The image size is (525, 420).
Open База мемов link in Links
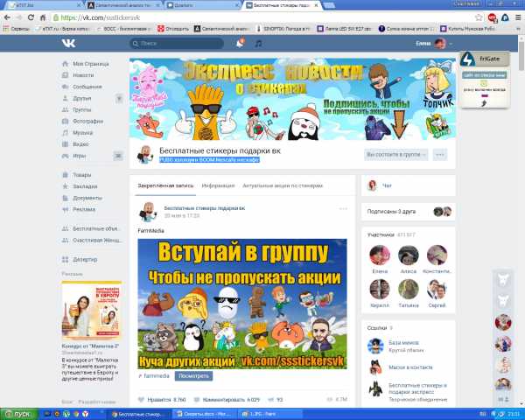pos(403,343)
